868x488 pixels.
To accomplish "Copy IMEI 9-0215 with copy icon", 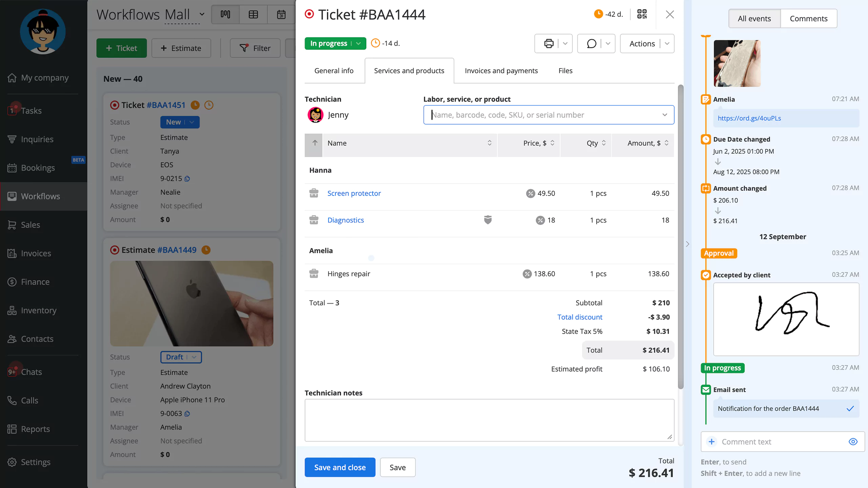I will 187,179.
